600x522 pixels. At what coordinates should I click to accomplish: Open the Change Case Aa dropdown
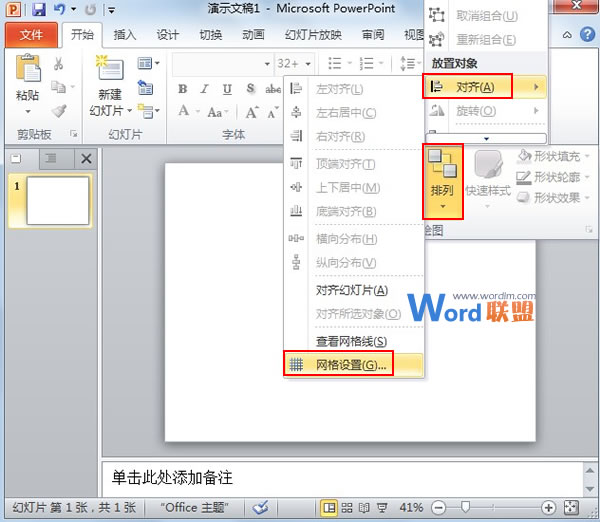(218, 113)
